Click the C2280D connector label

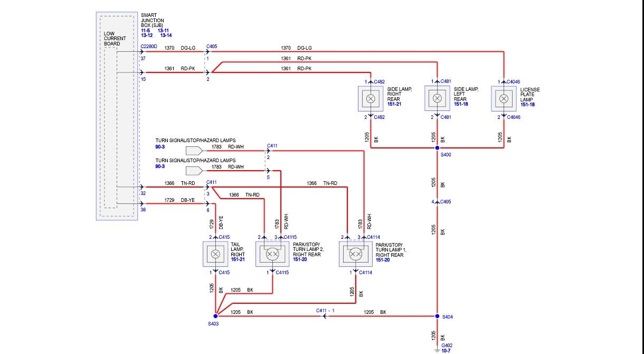tap(148, 46)
